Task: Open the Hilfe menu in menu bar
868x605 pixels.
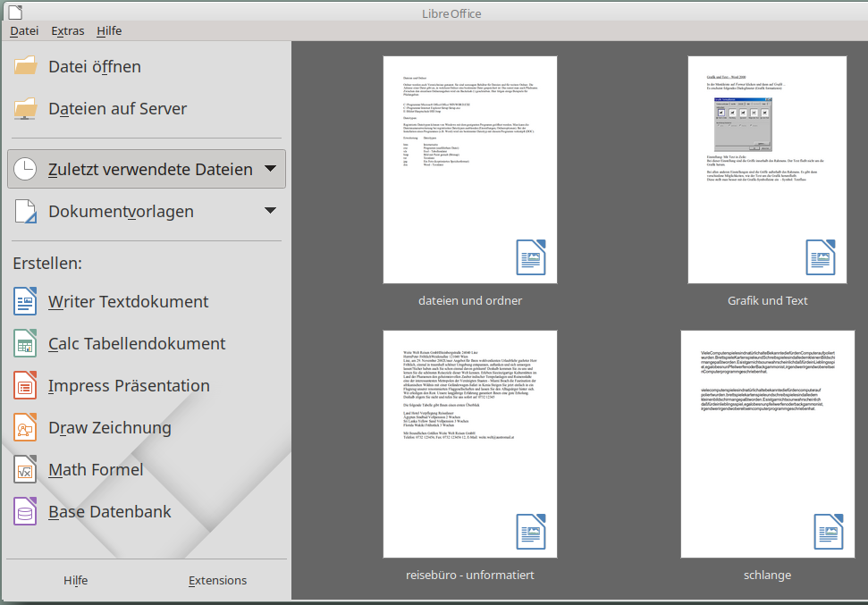Action: [x=109, y=31]
